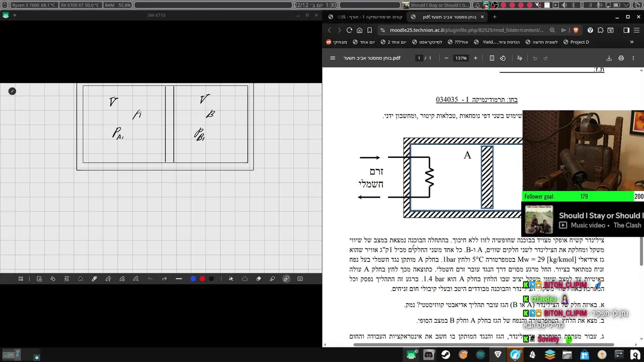Click the 137% zoom level field
The image size is (644, 362).
[x=461, y=58]
